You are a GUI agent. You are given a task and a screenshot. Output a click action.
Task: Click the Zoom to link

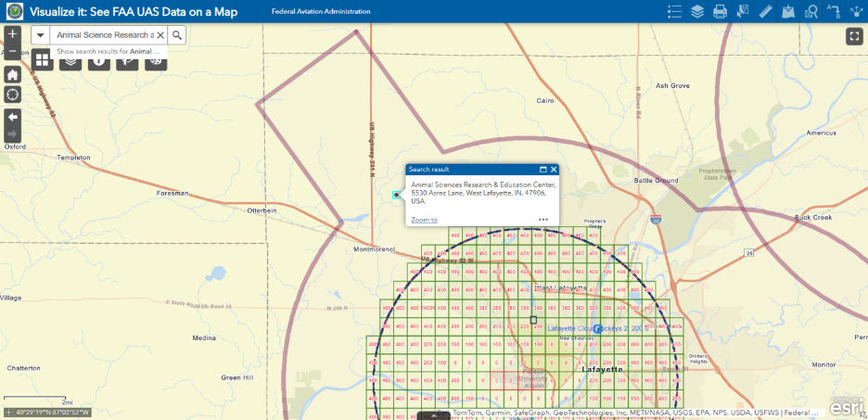[424, 220]
